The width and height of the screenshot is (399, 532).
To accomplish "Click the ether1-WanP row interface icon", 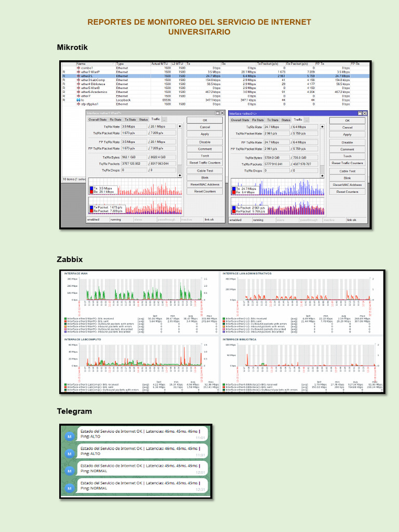I will click(78, 72).
